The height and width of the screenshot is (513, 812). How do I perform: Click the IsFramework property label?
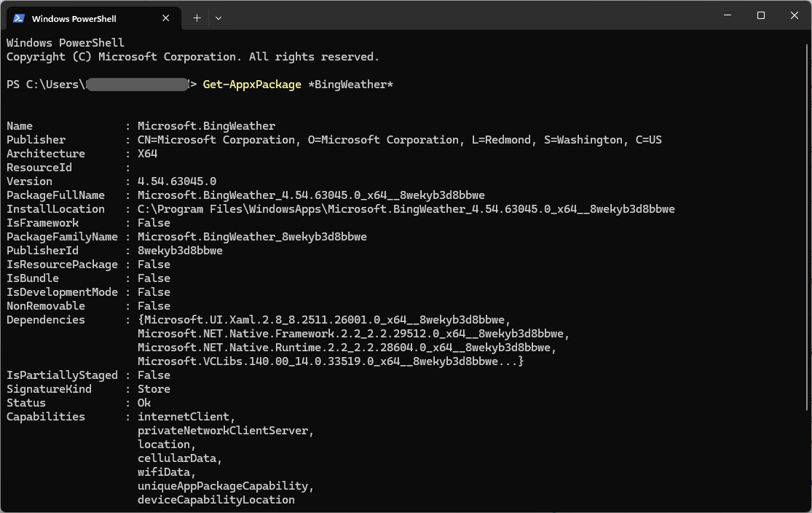coord(42,223)
